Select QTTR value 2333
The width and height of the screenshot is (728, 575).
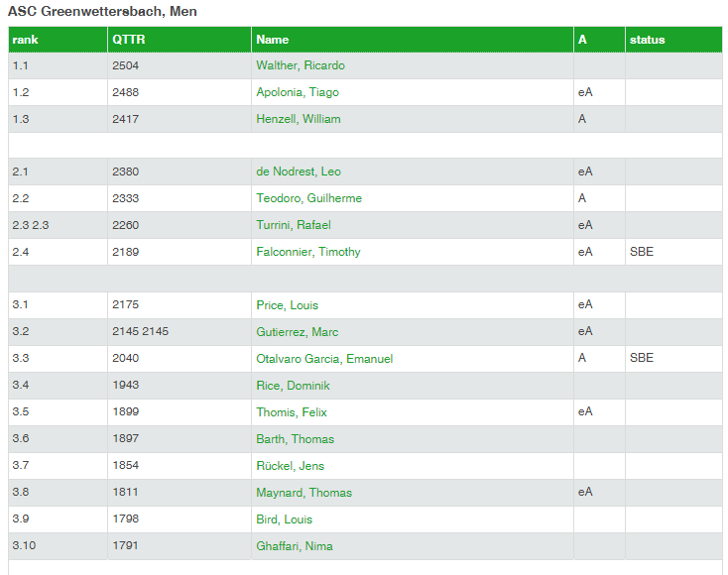click(x=125, y=198)
